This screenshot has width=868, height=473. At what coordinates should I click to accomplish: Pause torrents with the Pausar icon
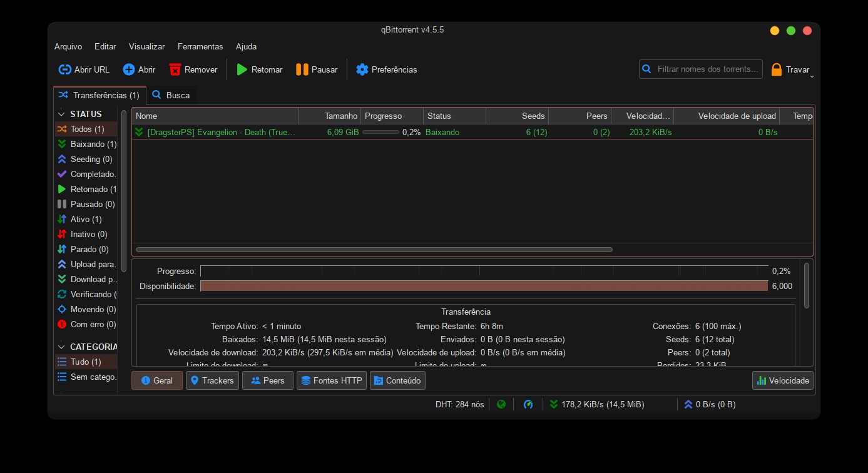coord(302,69)
